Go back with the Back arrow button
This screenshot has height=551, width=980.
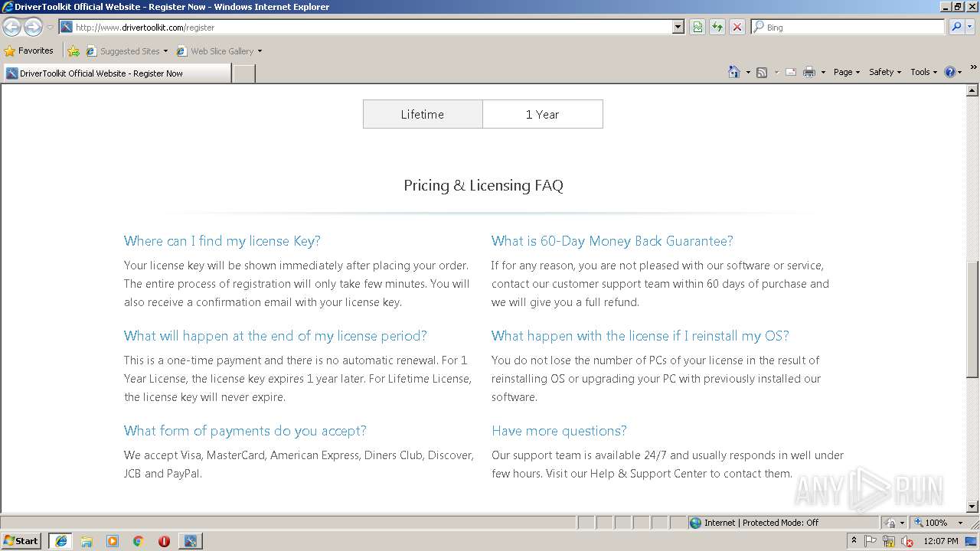[11, 28]
